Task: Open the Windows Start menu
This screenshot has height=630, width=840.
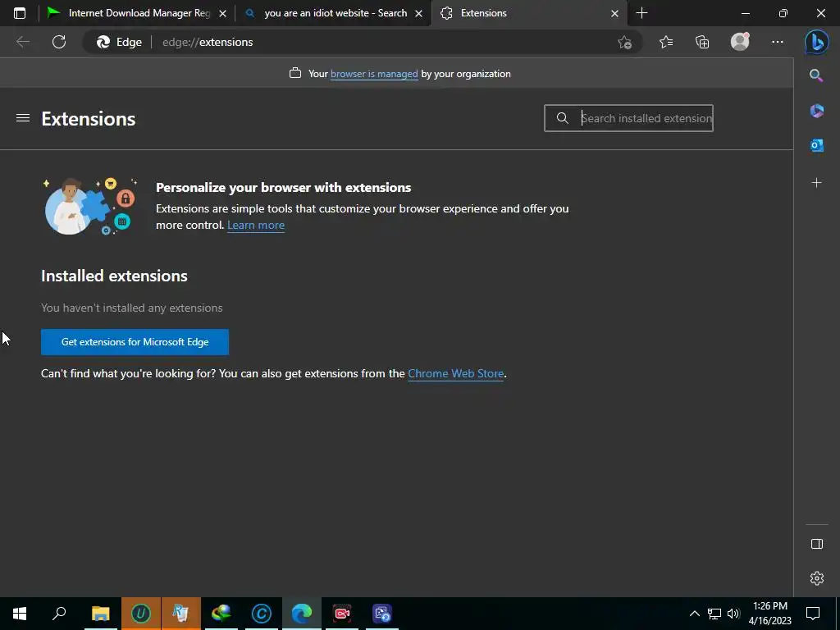Action: 20,614
